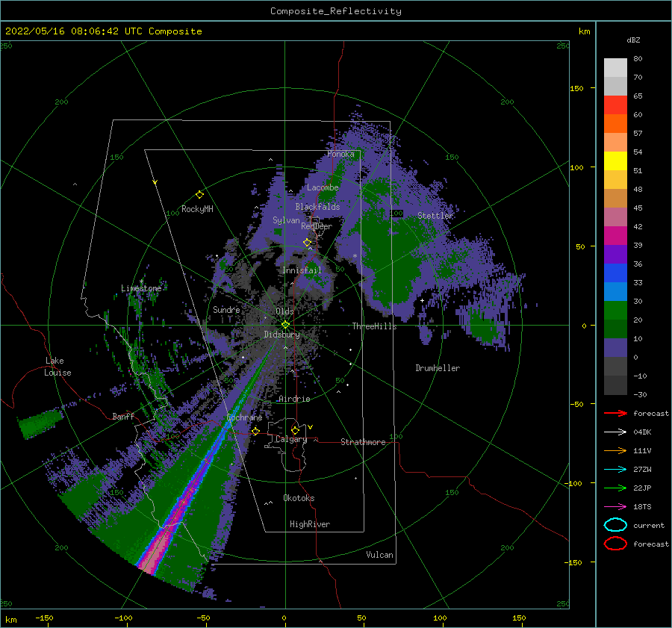This screenshot has width=672, height=628.
Task: Click the 04DK legend label
Action: [x=642, y=432]
